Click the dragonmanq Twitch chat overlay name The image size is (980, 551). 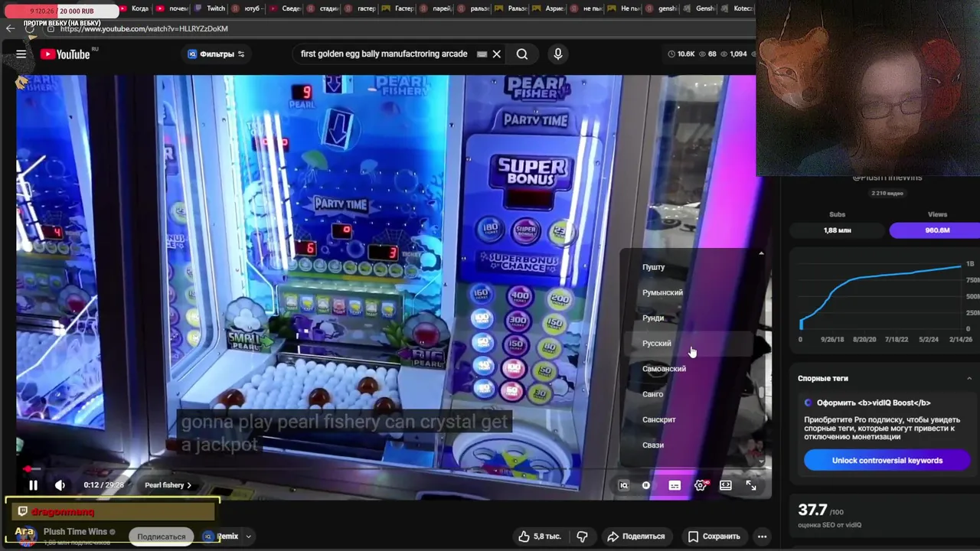pos(63,511)
